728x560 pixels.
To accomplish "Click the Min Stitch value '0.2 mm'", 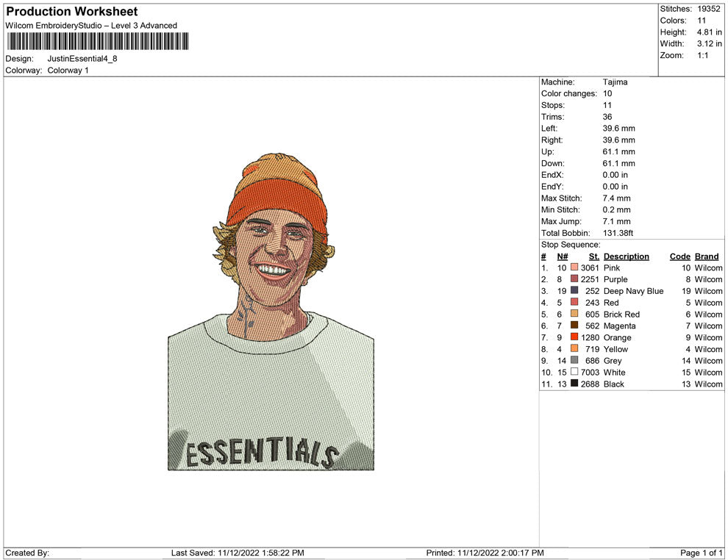I will pyautogui.click(x=616, y=209).
